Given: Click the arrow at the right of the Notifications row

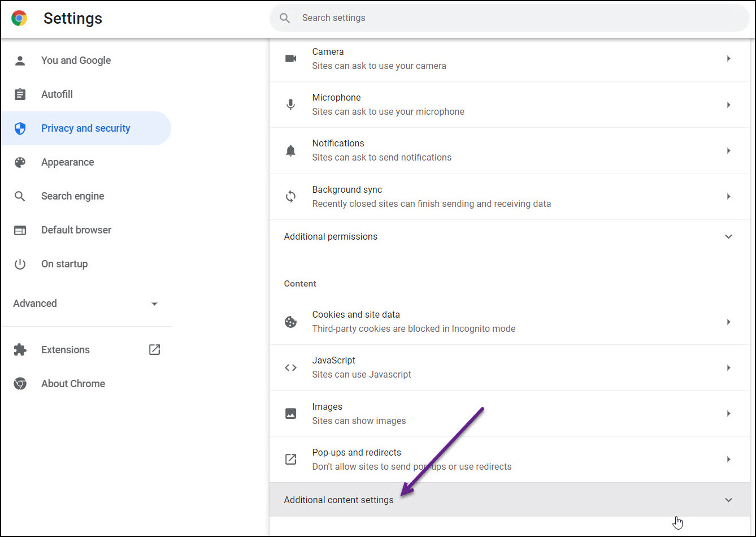Looking at the screenshot, I should [x=729, y=150].
